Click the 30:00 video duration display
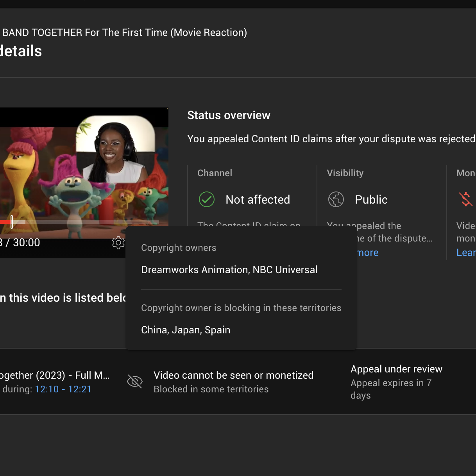This screenshot has width=476, height=476. click(x=26, y=243)
